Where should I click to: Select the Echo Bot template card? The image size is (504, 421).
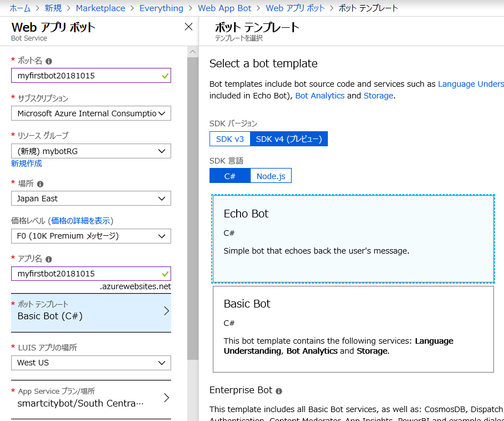pyautogui.click(x=352, y=239)
